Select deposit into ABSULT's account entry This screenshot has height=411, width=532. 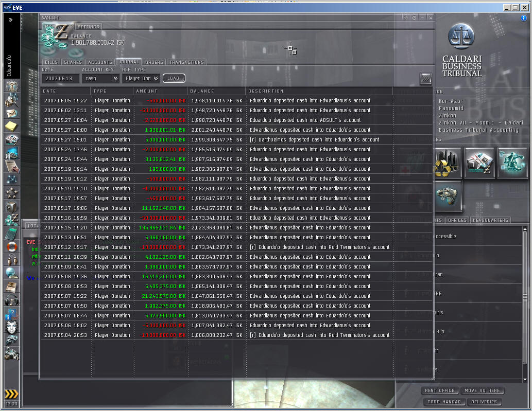[236, 120]
